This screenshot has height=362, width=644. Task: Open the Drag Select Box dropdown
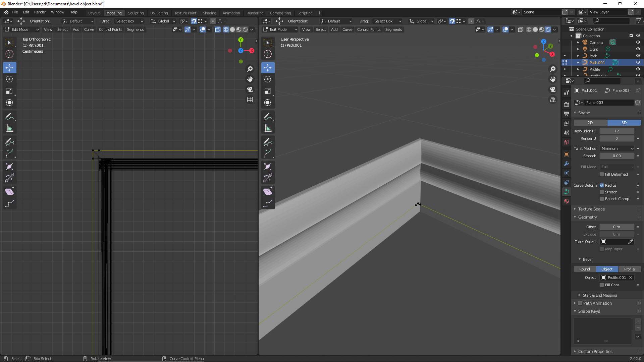(x=129, y=21)
